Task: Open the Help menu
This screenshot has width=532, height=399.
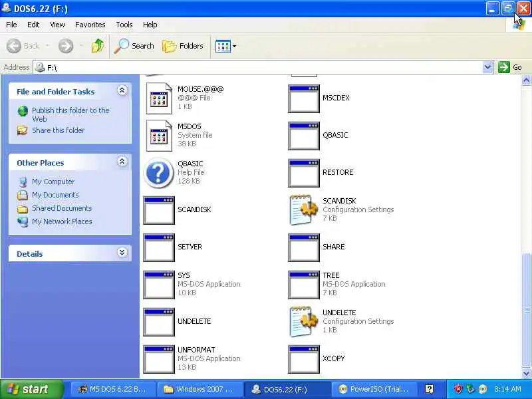Action: pos(150,25)
